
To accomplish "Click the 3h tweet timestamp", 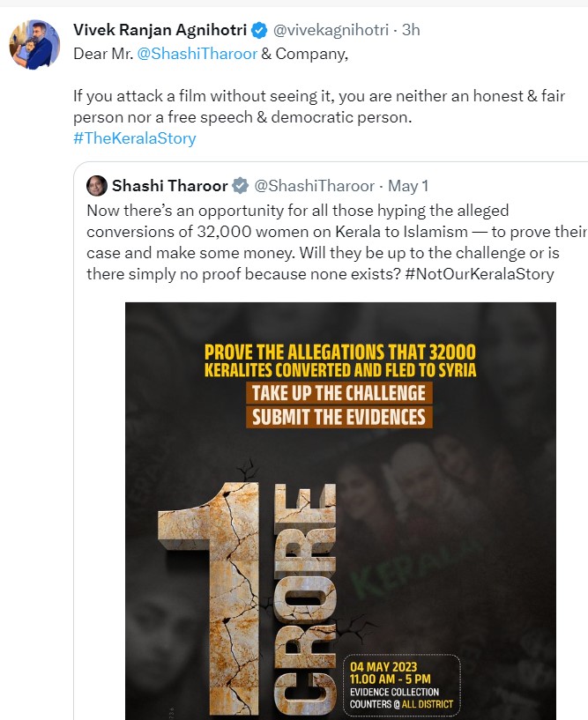I will [x=411, y=30].
